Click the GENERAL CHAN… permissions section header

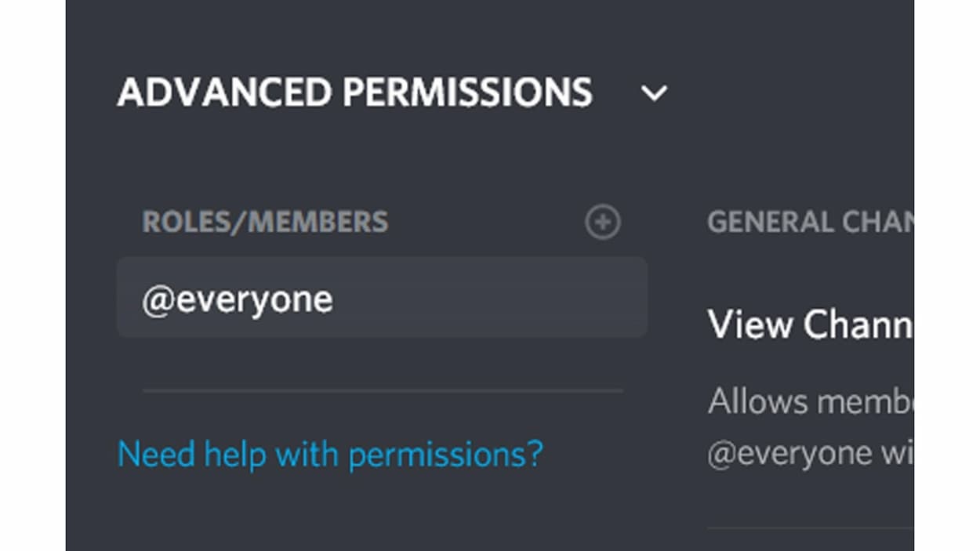point(809,223)
